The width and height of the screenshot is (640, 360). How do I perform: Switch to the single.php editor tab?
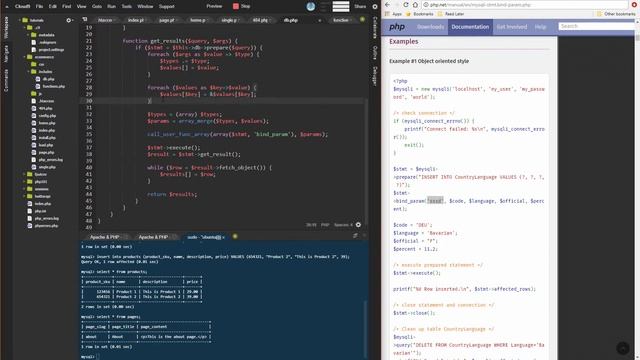229,20
